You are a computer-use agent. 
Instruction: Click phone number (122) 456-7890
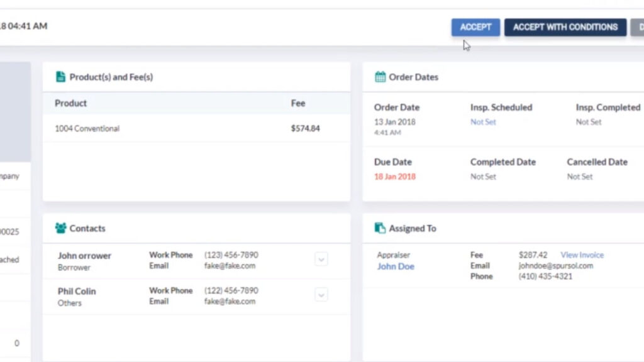[x=231, y=290]
